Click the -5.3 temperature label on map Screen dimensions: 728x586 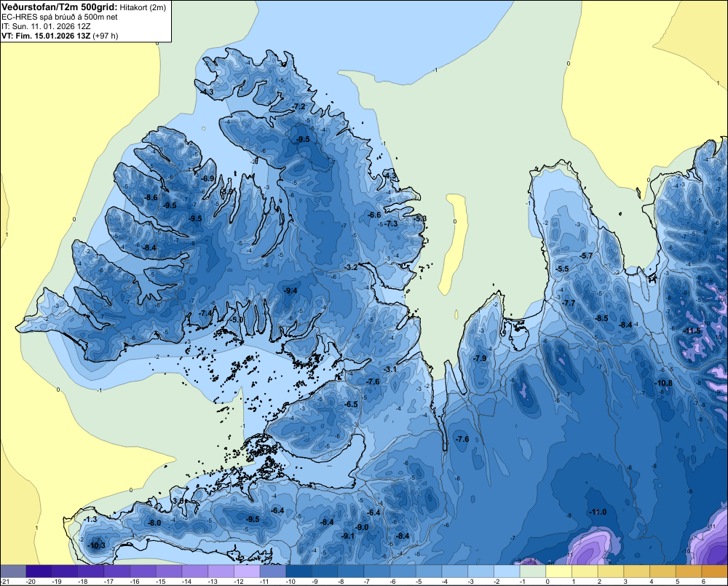420,218
